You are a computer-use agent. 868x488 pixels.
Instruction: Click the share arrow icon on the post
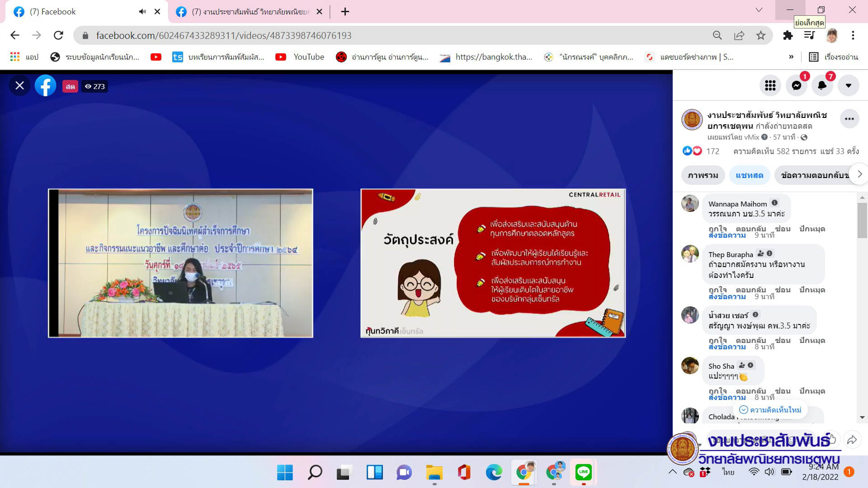pos(852,440)
